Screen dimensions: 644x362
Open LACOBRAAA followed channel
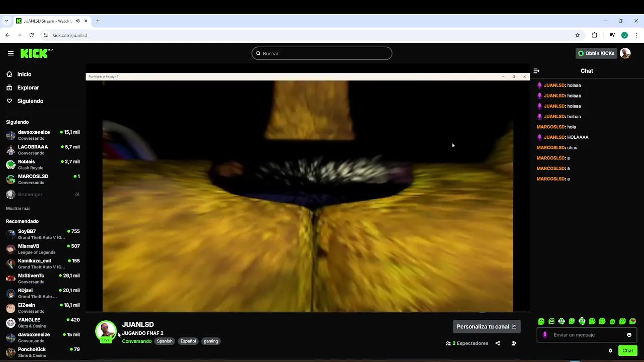[x=43, y=150]
